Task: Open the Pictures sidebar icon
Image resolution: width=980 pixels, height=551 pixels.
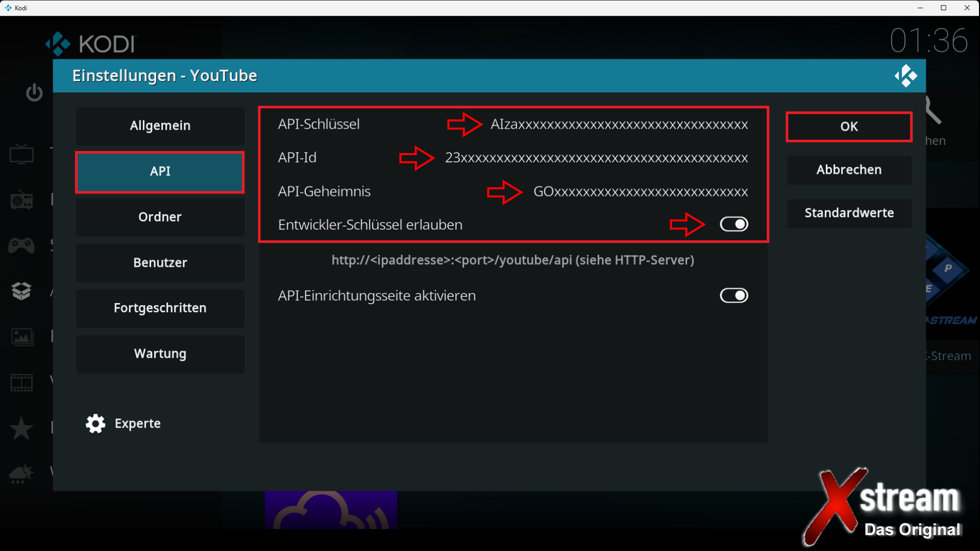Action: coord(21,337)
